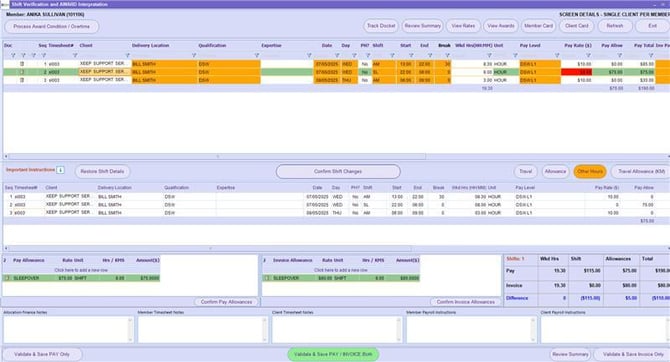Viewport: 670px width, 362px height.
Task: Open filter icon for Day column
Action: [x=354, y=56]
